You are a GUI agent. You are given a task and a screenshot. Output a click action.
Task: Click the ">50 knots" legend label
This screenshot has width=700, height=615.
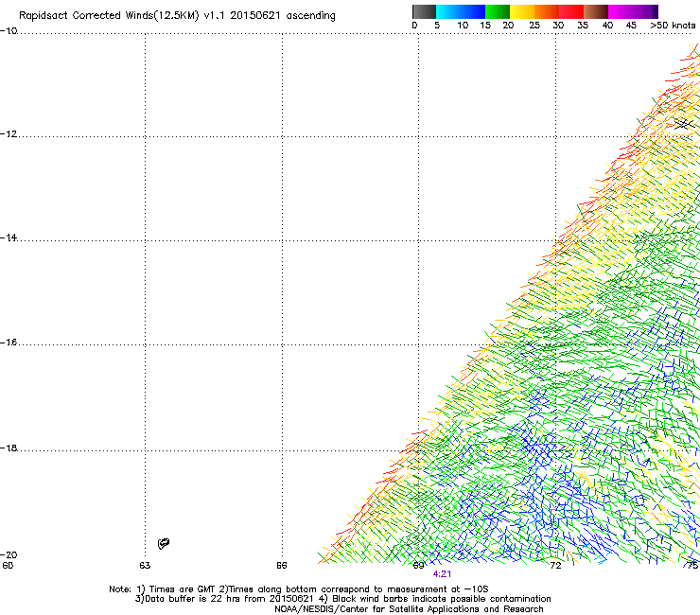point(673,26)
